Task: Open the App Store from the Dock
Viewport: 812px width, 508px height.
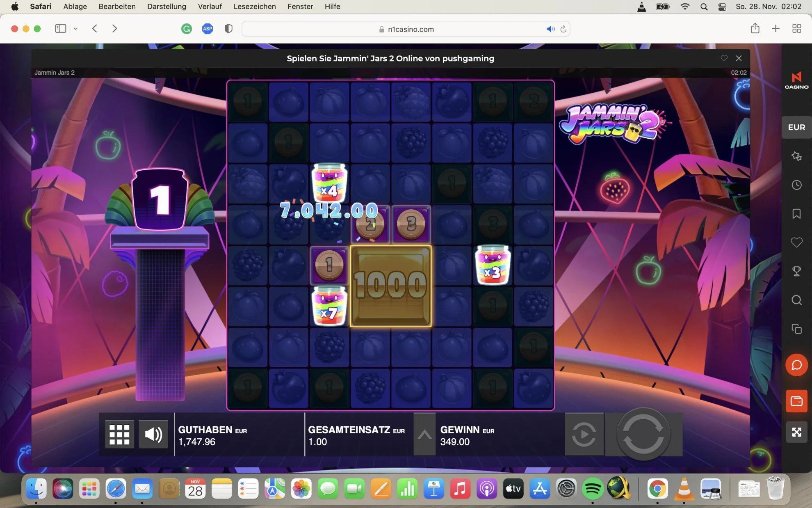Action: 540,489
